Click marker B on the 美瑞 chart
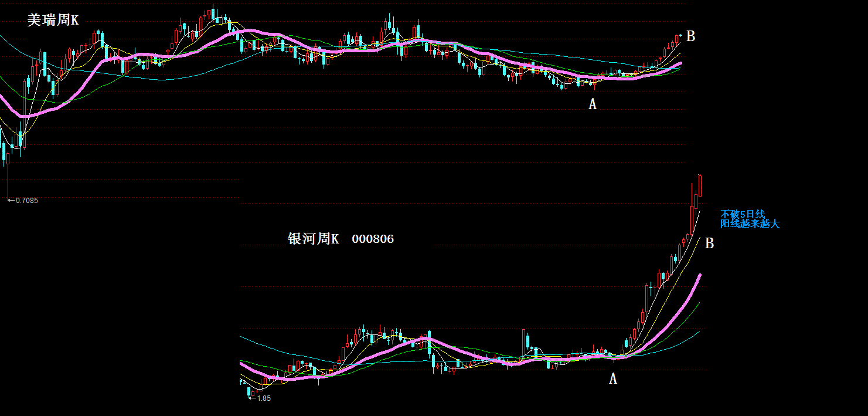 click(690, 36)
